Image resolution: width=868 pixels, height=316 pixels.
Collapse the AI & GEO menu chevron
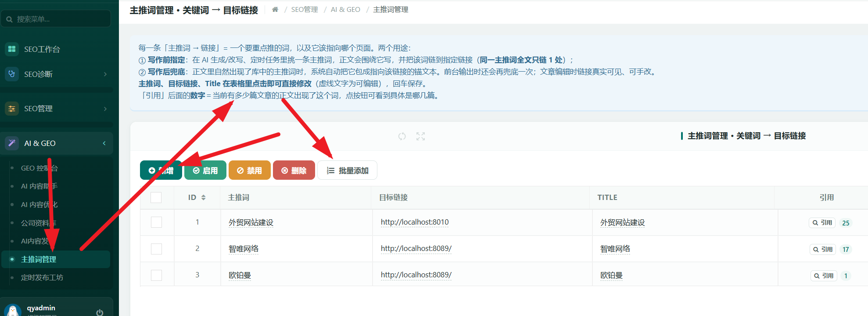click(104, 143)
